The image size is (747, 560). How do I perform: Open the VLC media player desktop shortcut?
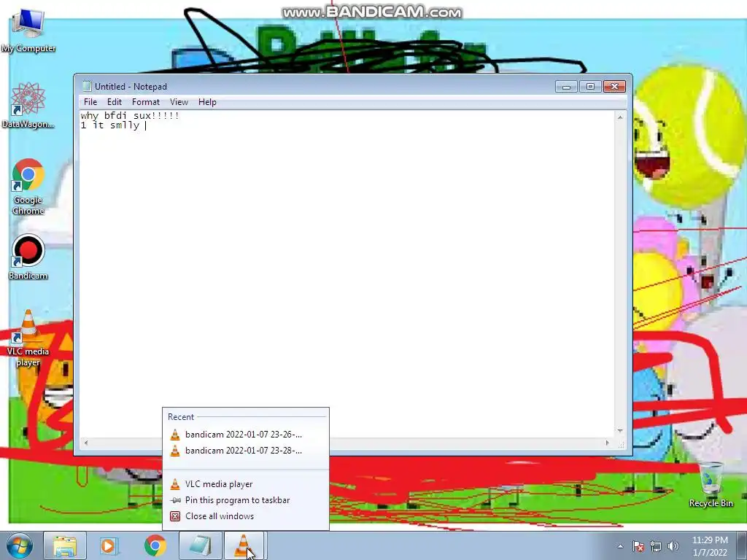click(x=28, y=338)
